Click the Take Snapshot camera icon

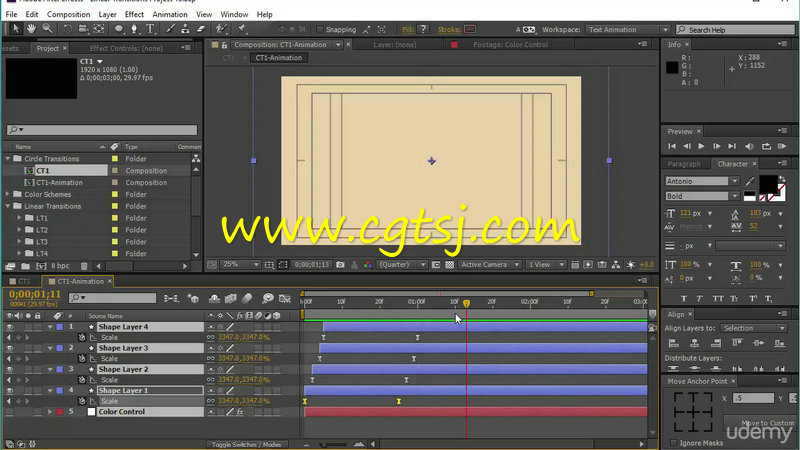tap(340, 264)
